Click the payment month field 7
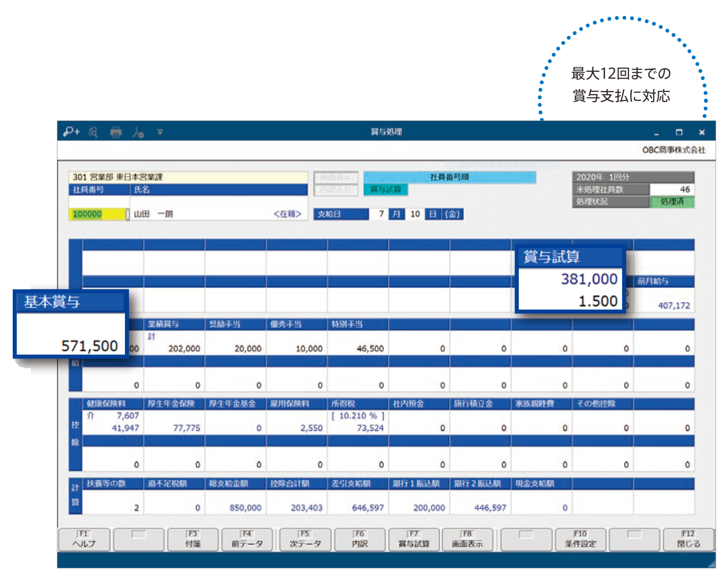Screen dimensions: 728x584 click(378, 214)
